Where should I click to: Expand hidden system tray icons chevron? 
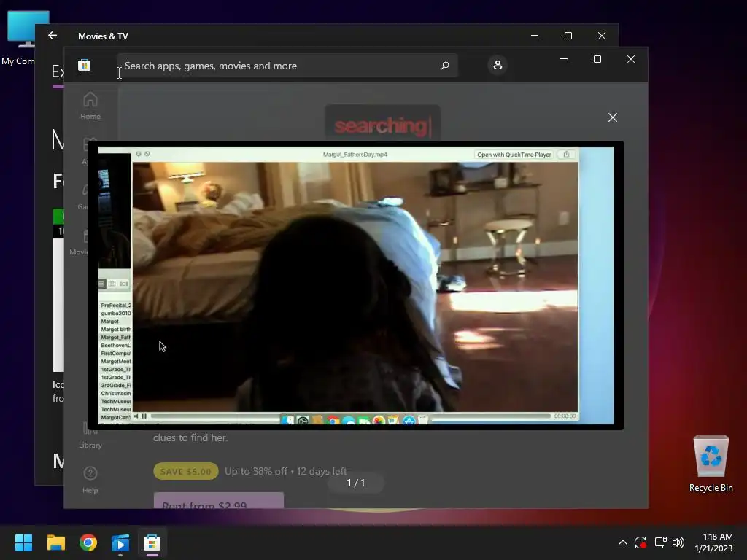pos(623,542)
